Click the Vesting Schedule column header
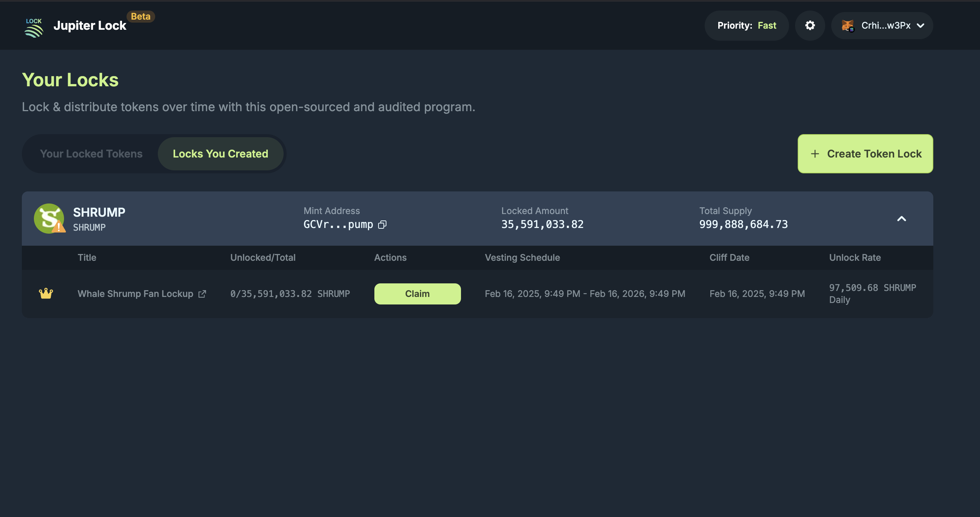This screenshot has width=980, height=517. (x=522, y=258)
